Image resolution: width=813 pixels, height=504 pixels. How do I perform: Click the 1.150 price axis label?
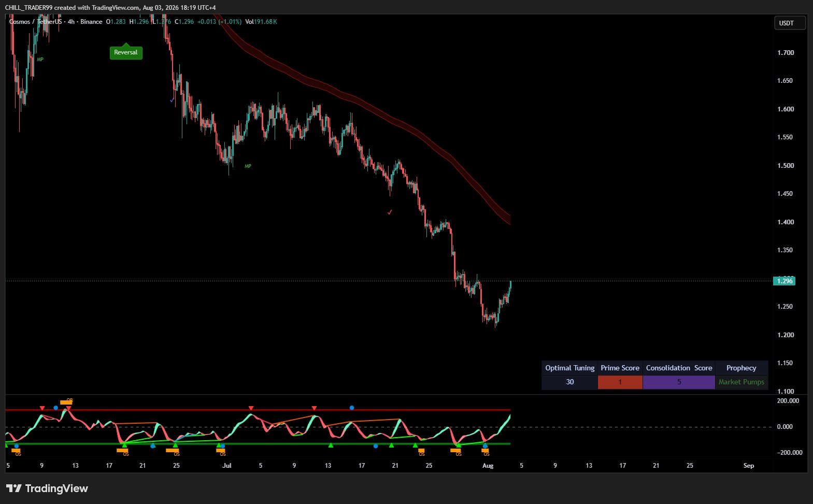786,363
